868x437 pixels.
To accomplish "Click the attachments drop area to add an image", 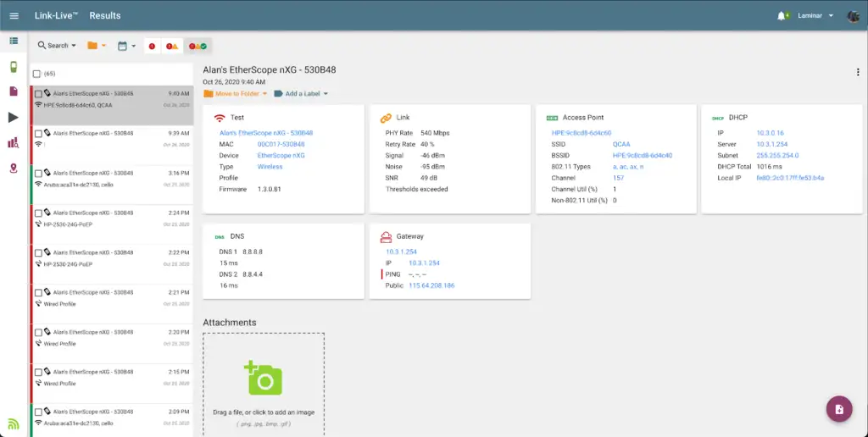I will pos(264,385).
